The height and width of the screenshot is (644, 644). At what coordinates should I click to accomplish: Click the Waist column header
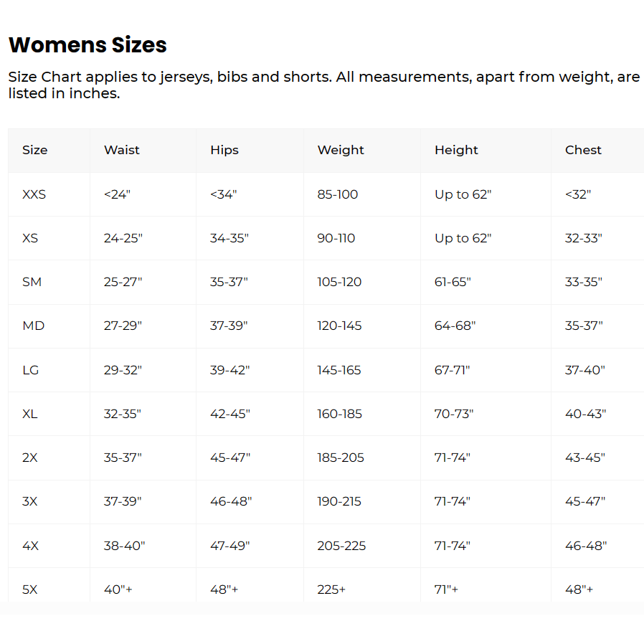122,150
